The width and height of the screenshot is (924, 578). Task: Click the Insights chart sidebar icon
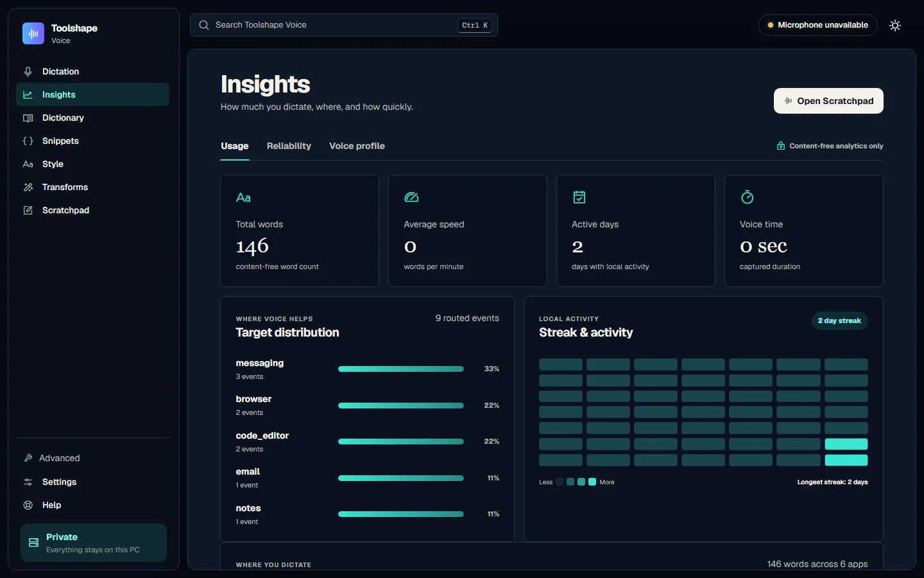28,94
